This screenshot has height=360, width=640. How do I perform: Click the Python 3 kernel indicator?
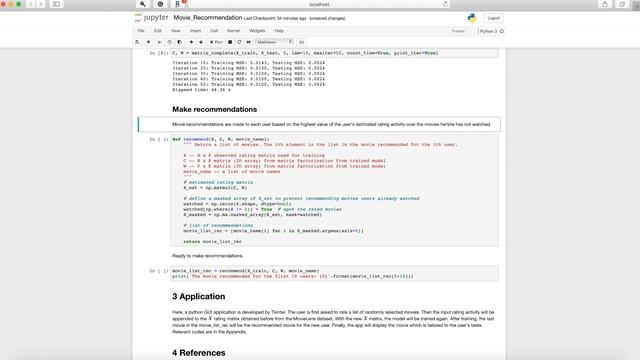click(491, 31)
